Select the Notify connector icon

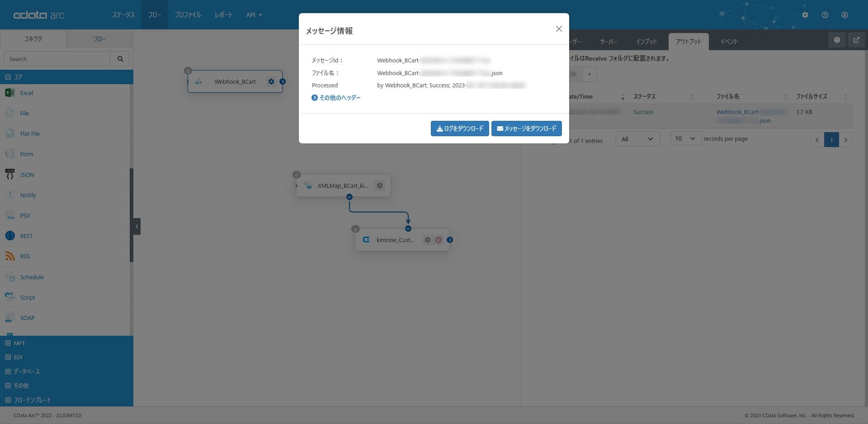tap(10, 195)
